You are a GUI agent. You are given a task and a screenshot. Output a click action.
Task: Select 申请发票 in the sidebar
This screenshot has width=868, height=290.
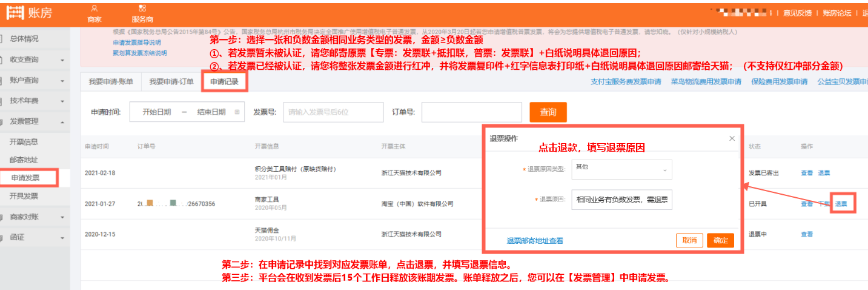coord(25,178)
